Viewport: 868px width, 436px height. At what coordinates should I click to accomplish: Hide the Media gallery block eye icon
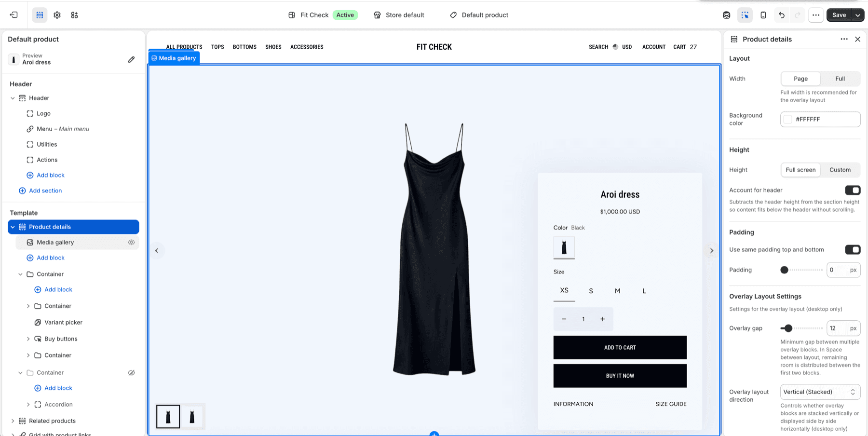click(131, 242)
